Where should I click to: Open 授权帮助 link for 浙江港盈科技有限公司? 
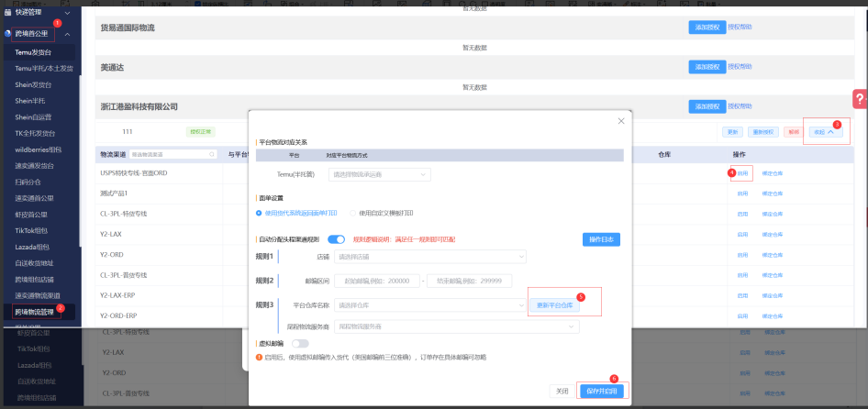tap(740, 106)
